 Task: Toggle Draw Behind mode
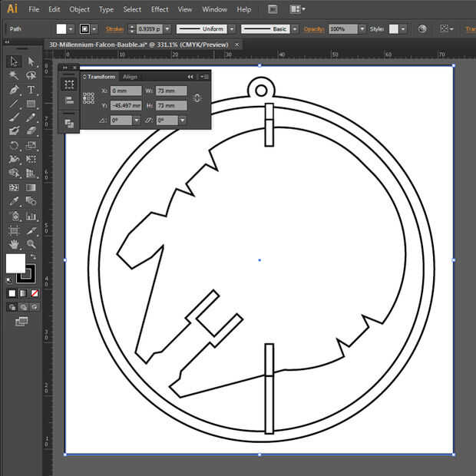(x=23, y=307)
